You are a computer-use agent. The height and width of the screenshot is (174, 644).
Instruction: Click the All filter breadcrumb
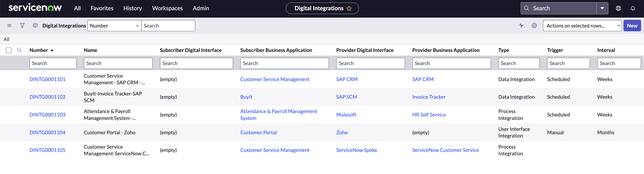[x=6, y=39]
